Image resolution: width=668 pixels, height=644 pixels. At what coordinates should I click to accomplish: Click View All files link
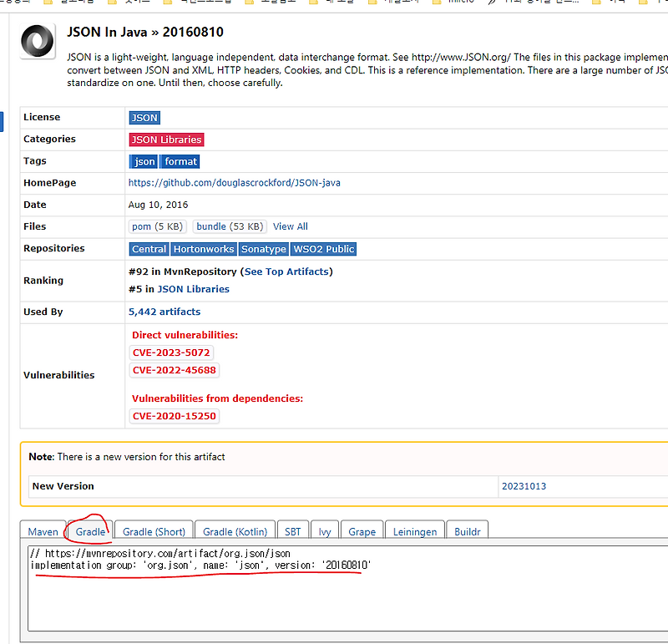(x=290, y=226)
